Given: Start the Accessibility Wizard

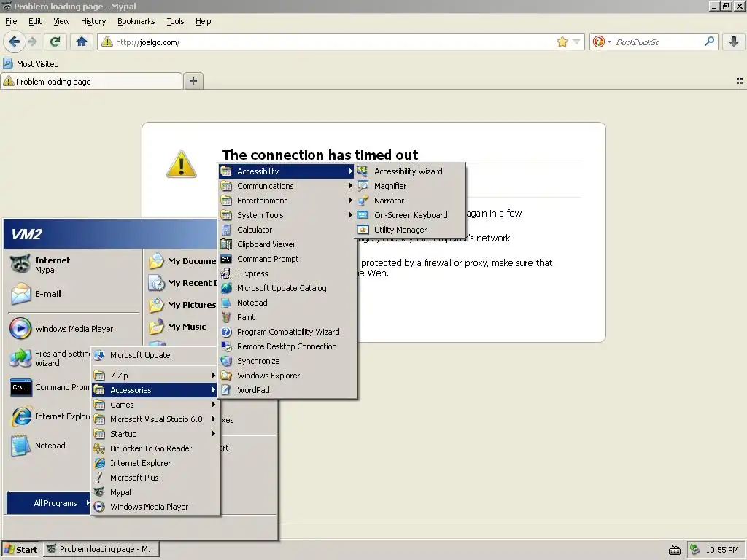Looking at the screenshot, I should (410, 171).
